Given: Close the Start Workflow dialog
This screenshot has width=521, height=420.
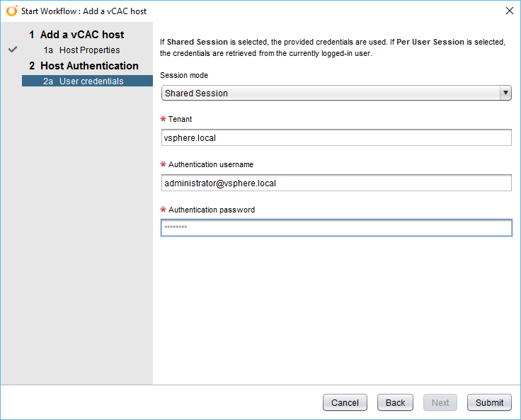Looking at the screenshot, I should coord(509,11).
